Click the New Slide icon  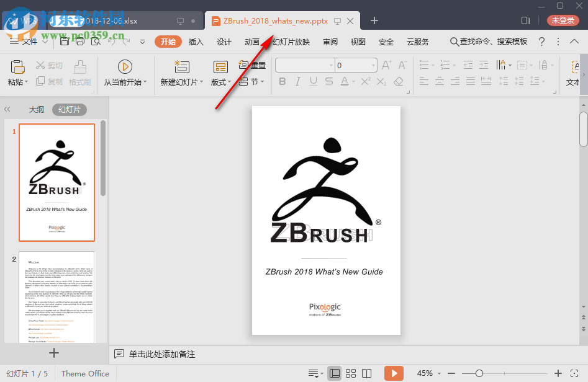coord(182,66)
